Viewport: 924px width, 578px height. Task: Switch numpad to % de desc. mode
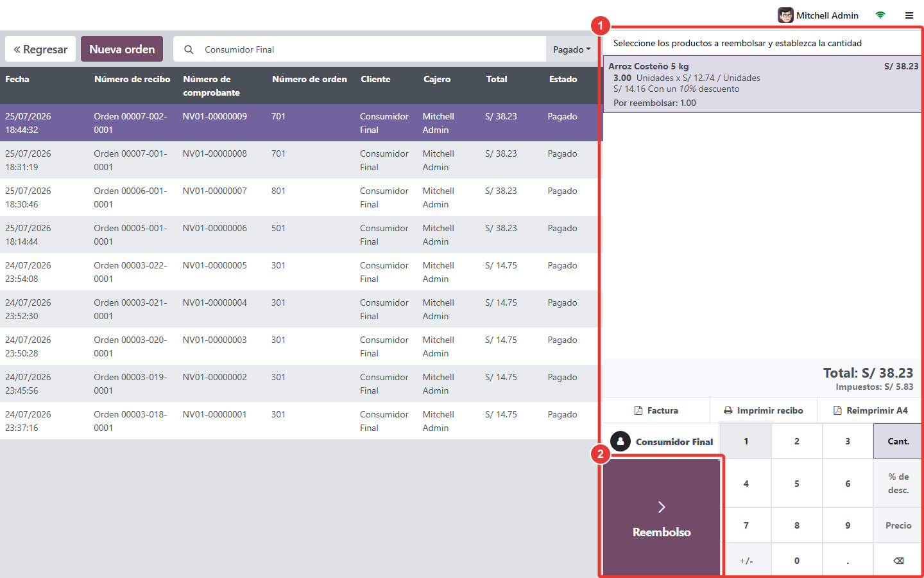898,483
